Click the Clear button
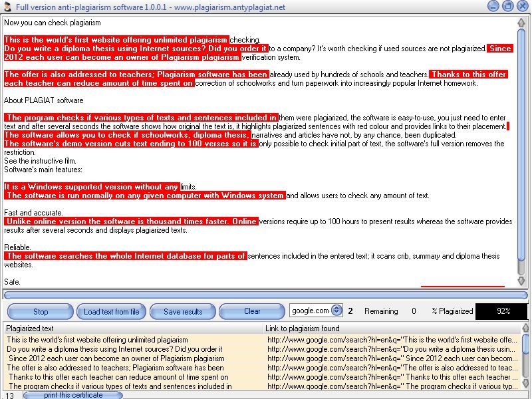Viewport: 532px width, 399px height. [252, 311]
